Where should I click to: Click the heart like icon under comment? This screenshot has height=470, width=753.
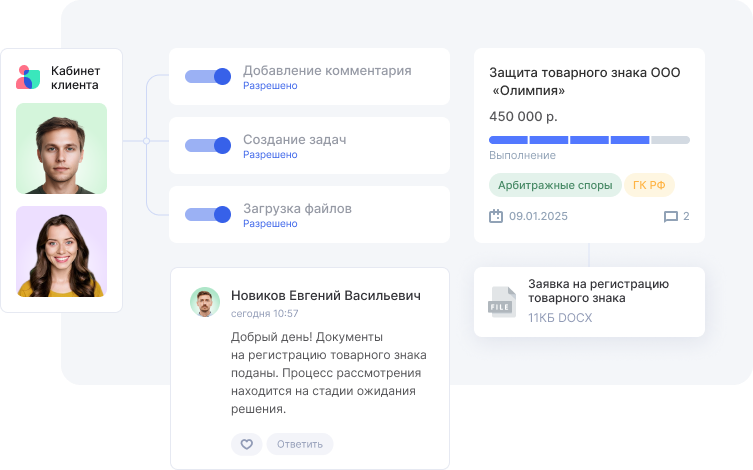(x=246, y=444)
